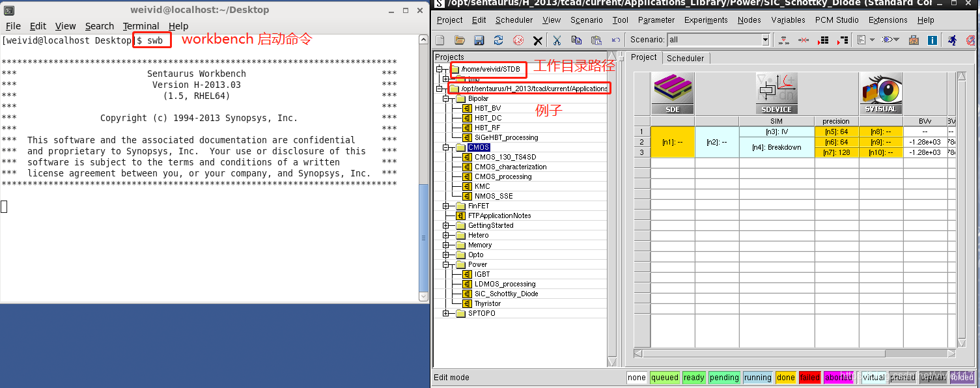Image resolution: width=980 pixels, height=388 pixels.
Task: Collapse the Power folder node
Action: tap(446, 265)
